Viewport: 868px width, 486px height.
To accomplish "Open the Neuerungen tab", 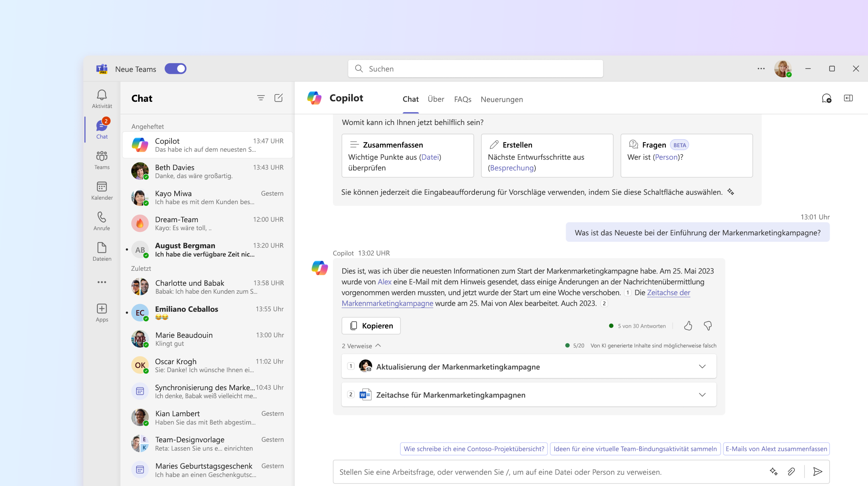I will [x=502, y=99].
